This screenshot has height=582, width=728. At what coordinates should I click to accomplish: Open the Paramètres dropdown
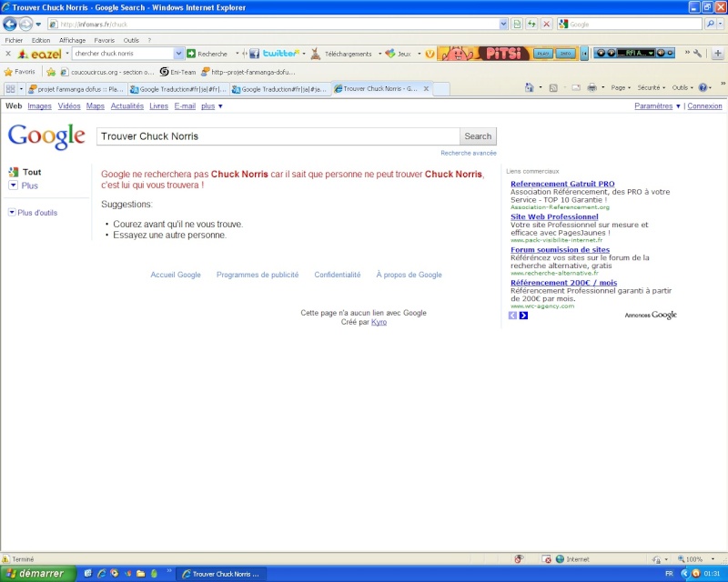pos(657,106)
